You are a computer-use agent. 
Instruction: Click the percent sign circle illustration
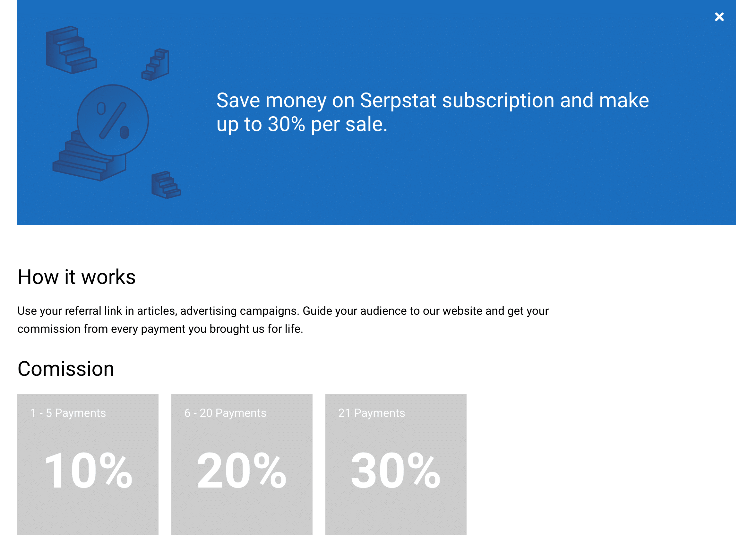point(113,121)
